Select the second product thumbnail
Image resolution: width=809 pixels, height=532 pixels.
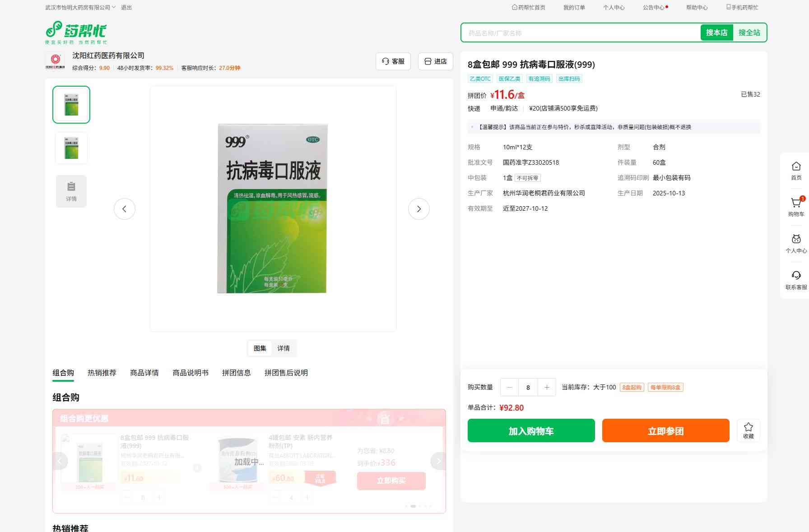point(71,148)
